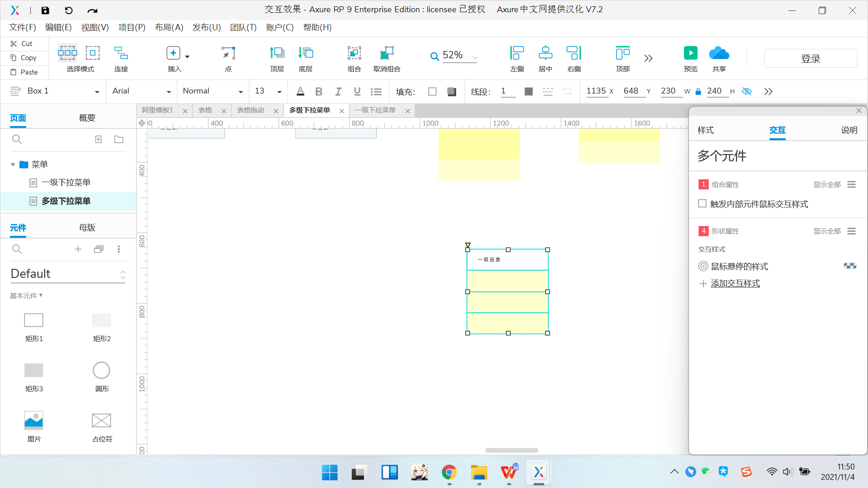The image size is (868, 488).
Task: Collapse the 菜单 folder tree
Action: [x=13, y=164]
